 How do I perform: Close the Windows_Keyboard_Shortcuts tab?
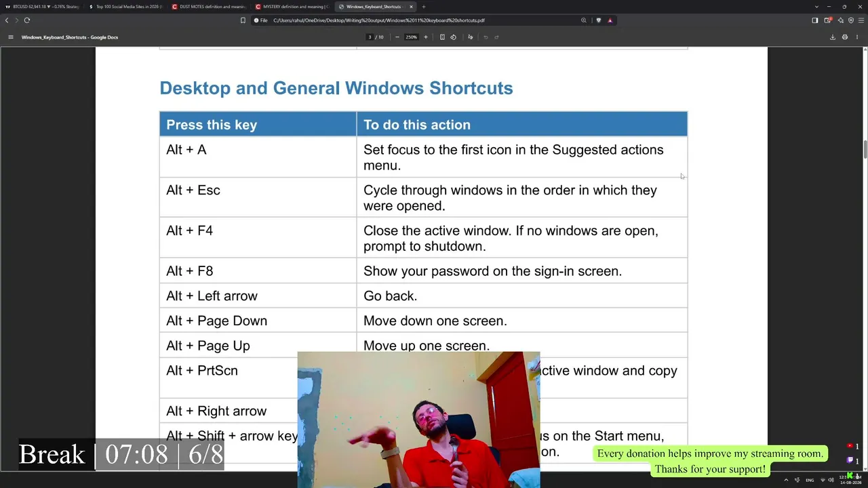click(x=411, y=7)
